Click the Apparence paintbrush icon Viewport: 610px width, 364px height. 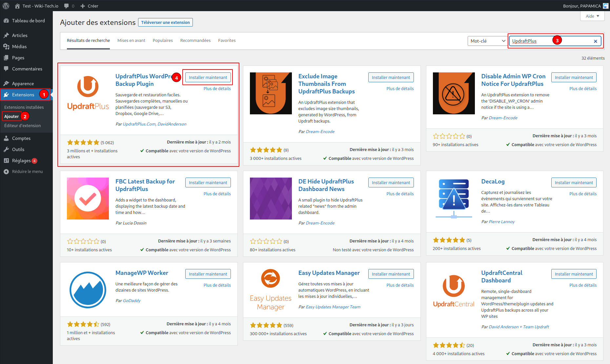click(6, 84)
